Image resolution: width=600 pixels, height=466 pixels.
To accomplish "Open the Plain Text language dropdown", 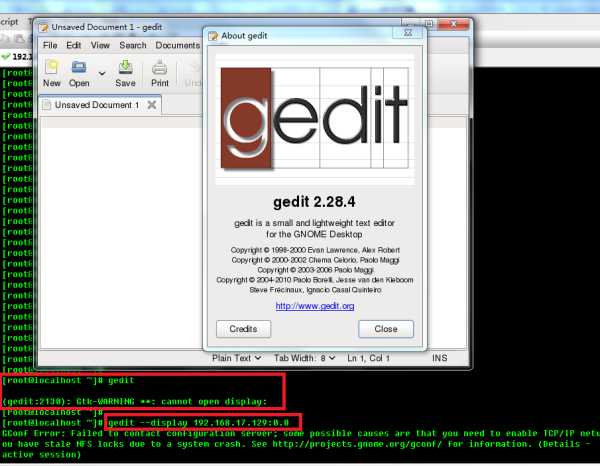I will coord(236,358).
